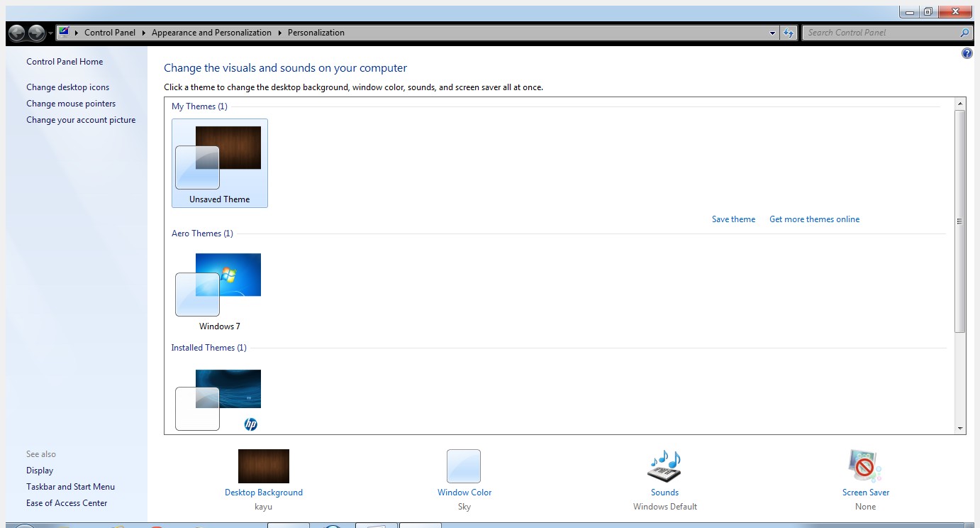The width and height of the screenshot is (980, 528).
Task: Click the Save theme link
Action: click(733, 219)
